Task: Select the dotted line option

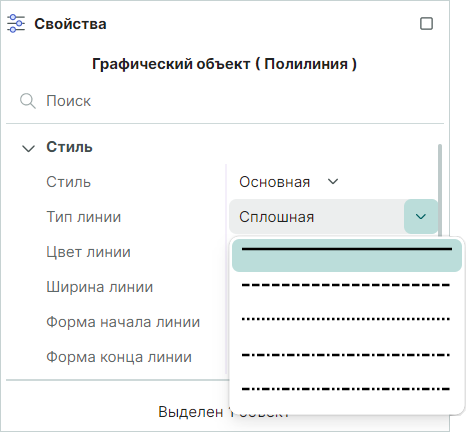Action: [x=347, y=319]
